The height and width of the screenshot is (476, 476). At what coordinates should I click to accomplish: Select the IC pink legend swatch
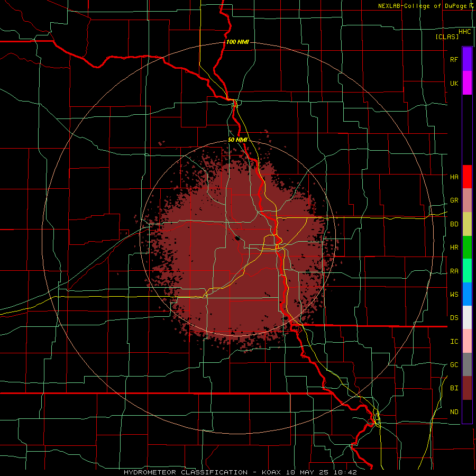tap(467, 341)
